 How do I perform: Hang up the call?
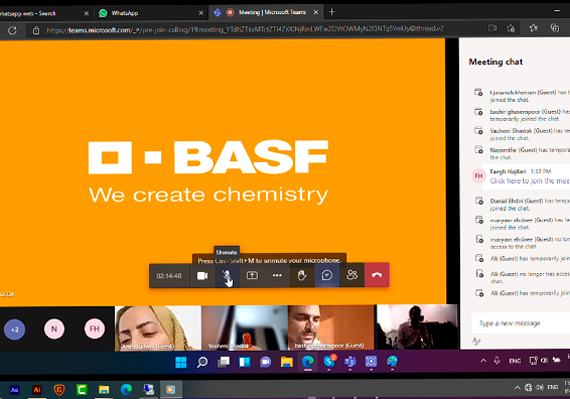pyautogui.click(x=377, y=275)
